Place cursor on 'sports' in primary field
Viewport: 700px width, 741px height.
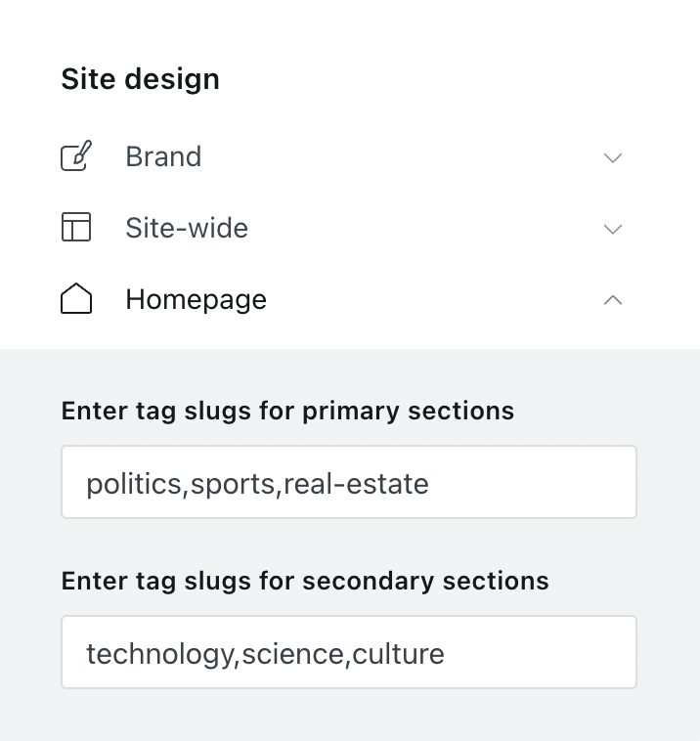[x=233, y=483]
